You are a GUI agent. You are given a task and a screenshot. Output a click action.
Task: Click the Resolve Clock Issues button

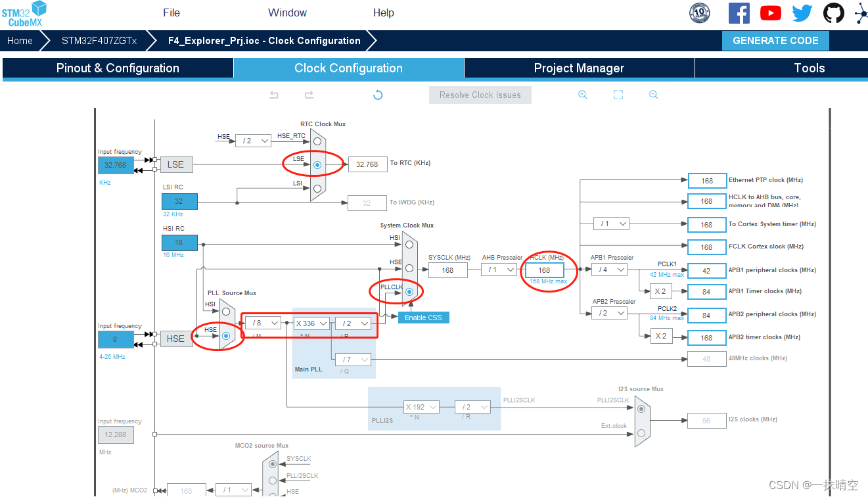480,95
